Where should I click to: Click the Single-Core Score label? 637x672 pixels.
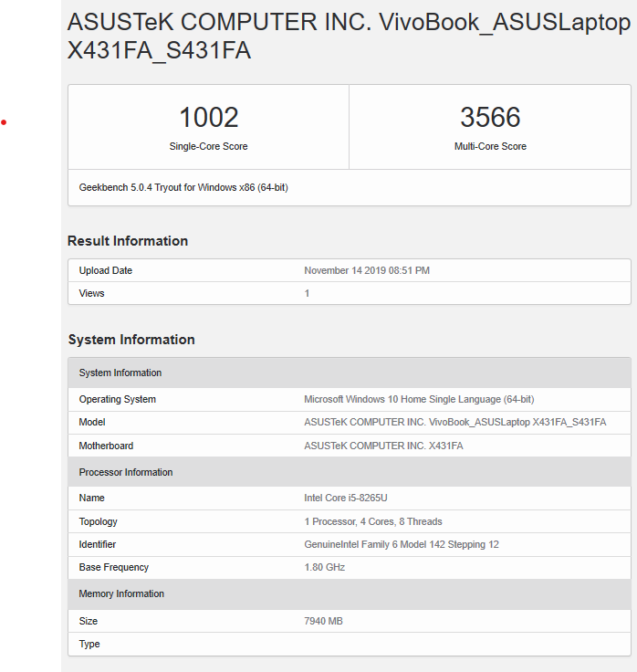click(208, 146)
